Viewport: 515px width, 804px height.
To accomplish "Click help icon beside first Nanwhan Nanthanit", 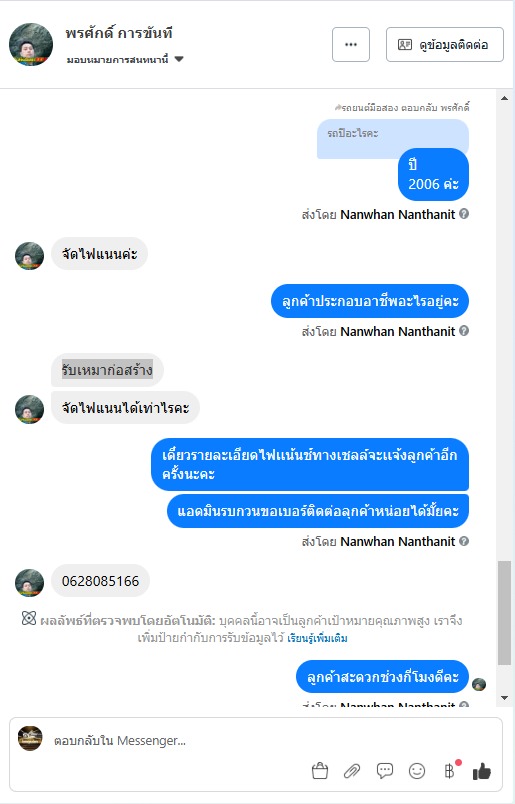I will (x=464, y=214).
